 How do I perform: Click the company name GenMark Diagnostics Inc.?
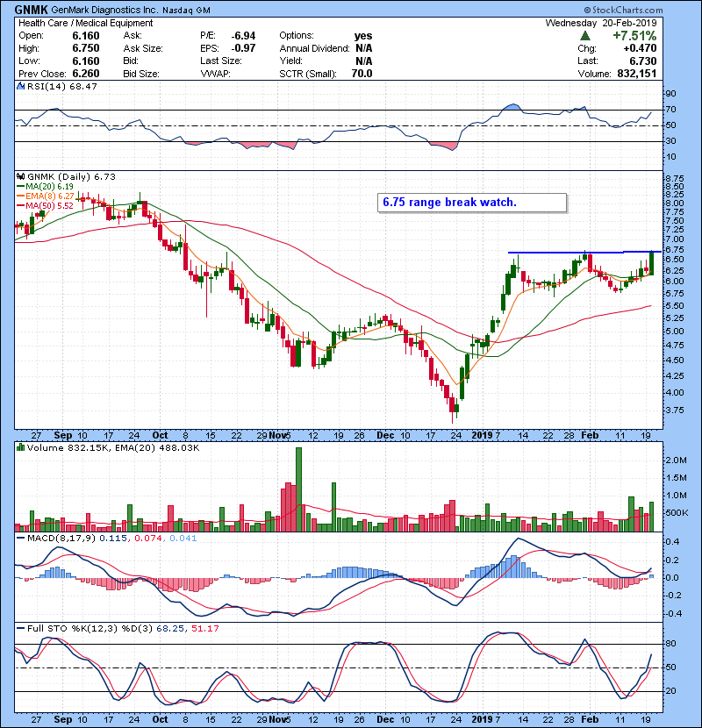point(104,10)
